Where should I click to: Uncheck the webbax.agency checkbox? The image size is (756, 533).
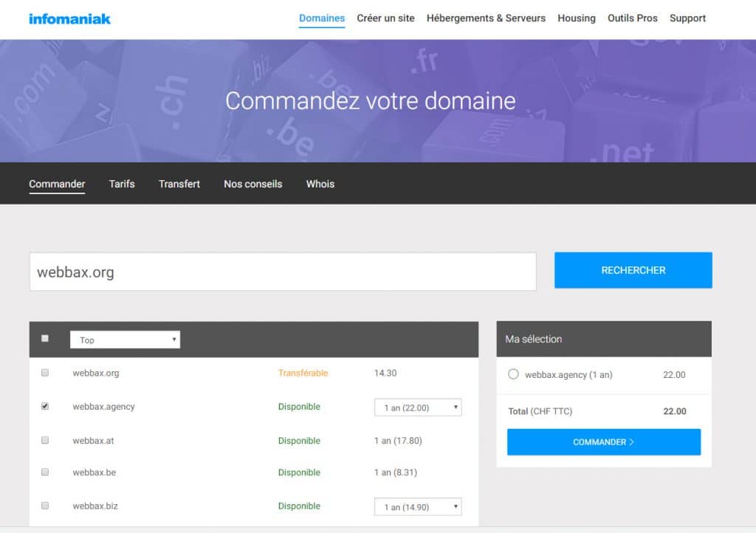point(45,406)
